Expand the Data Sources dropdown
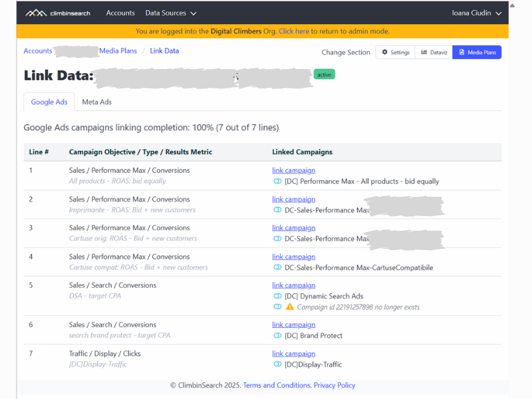 click(x=171, y=13)
